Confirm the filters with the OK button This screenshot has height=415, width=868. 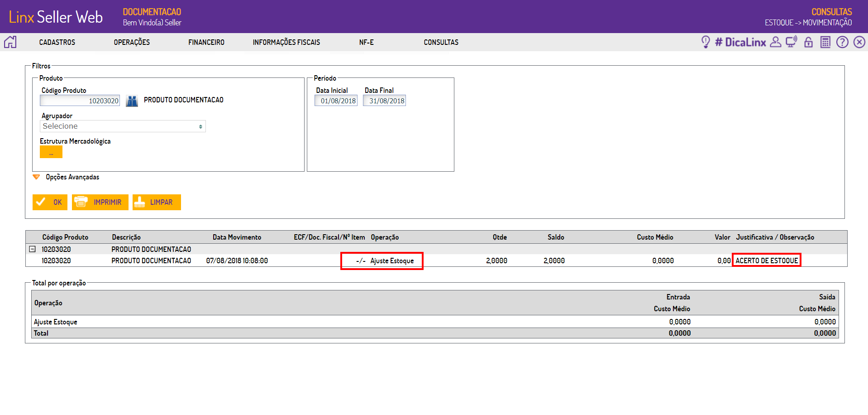point(50,202)
